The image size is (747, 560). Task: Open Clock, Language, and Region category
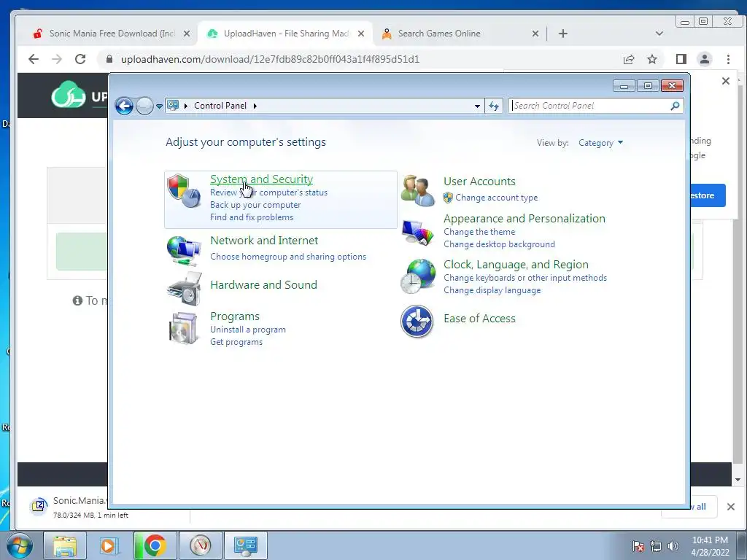516,264
